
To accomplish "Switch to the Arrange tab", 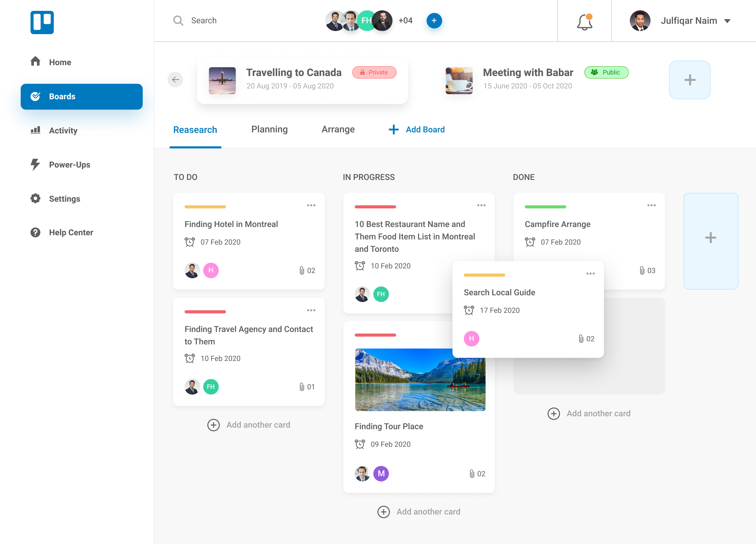I will coord(338,129).
